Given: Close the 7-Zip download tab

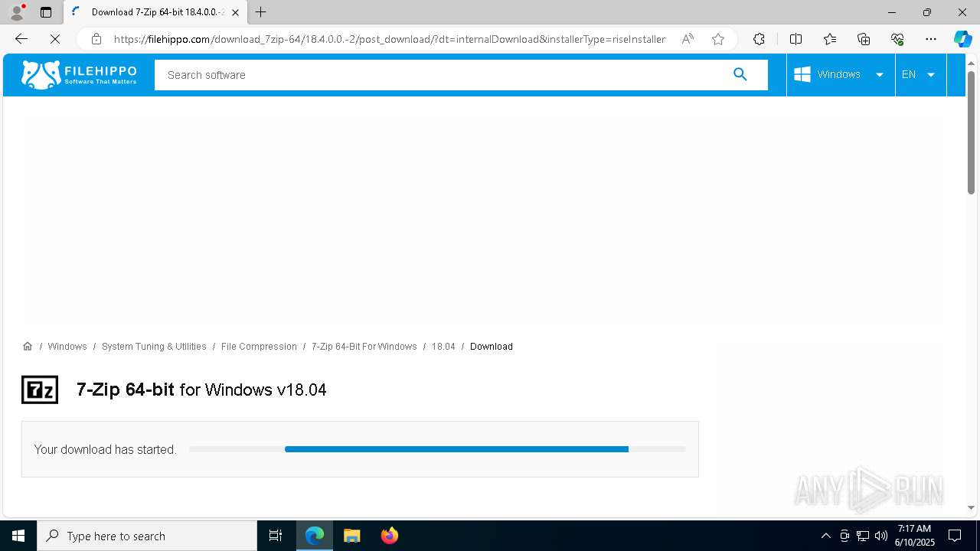Looking at the screenshot, I should pos(236,12).
